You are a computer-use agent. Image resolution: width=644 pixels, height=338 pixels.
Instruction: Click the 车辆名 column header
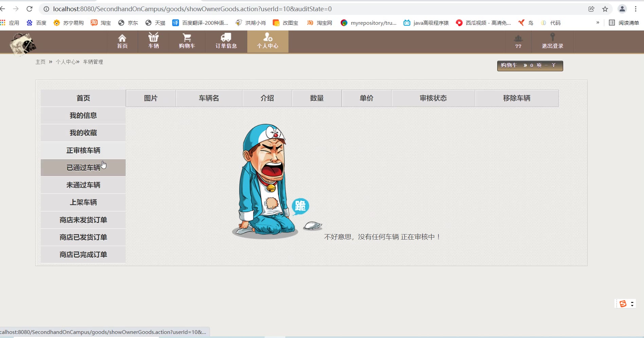click(209, 98)
